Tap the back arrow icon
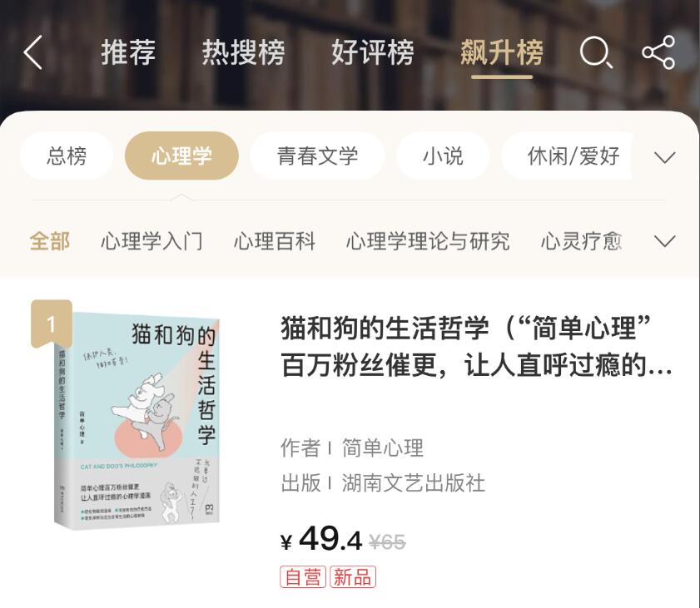The image size is (700, 608). [32, 52]
